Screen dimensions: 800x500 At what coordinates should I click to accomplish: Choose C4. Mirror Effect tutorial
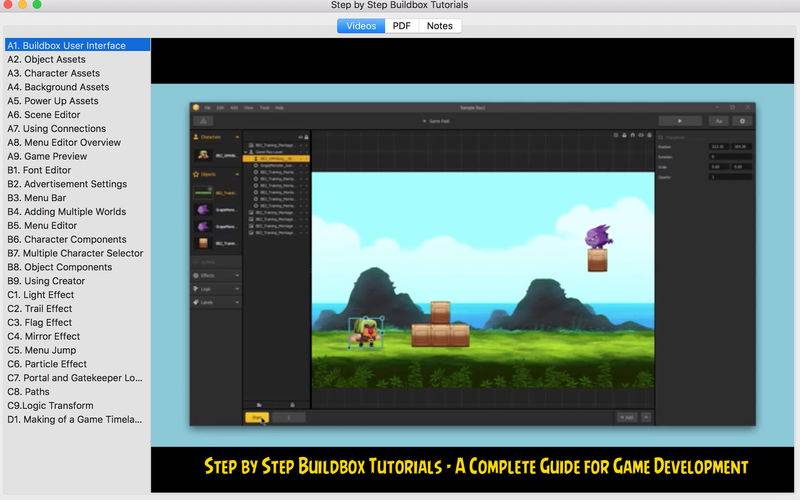78,336
